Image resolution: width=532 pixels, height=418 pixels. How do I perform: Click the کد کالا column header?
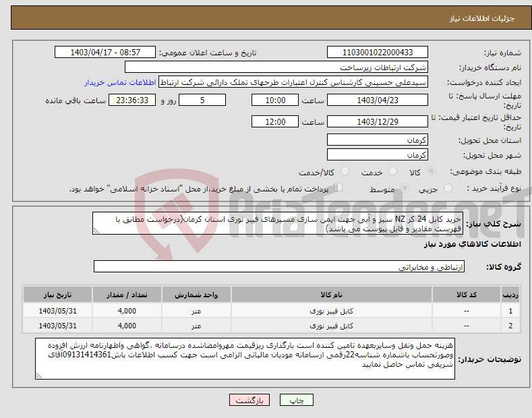pyautogui.click(x=466, y=295)
